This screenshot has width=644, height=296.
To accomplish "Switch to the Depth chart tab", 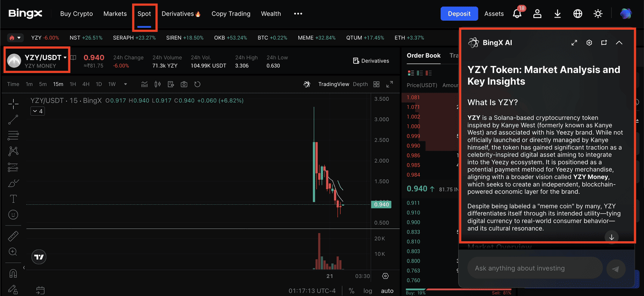I will click(360, 84).
